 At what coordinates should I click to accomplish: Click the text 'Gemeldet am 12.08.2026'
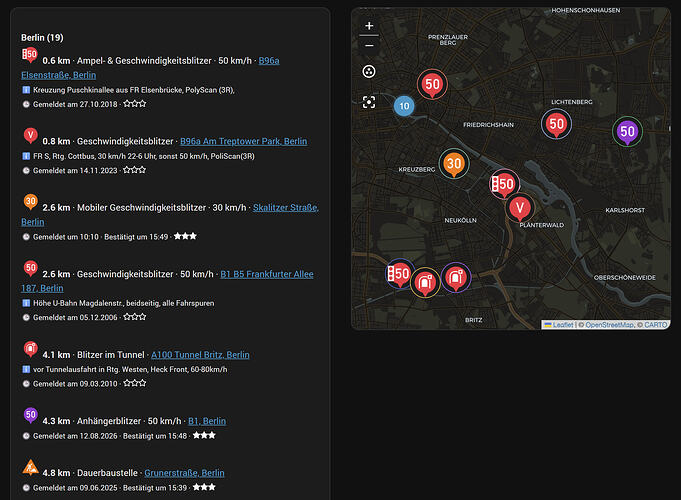coord(75,436)
